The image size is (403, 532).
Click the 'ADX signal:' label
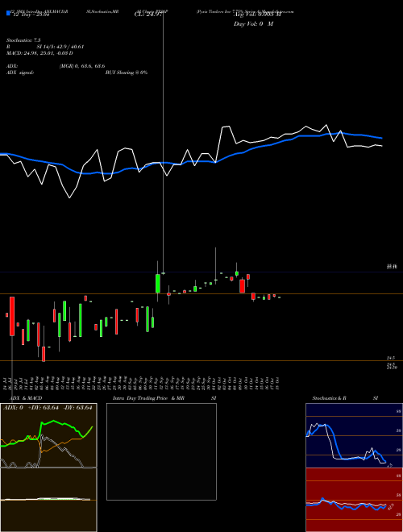tap(20, 73)
